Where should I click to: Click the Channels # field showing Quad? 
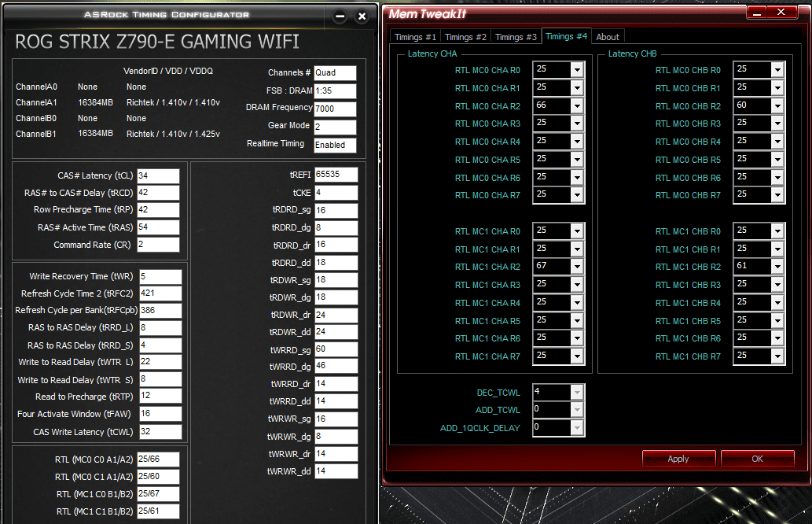point(335,73)
